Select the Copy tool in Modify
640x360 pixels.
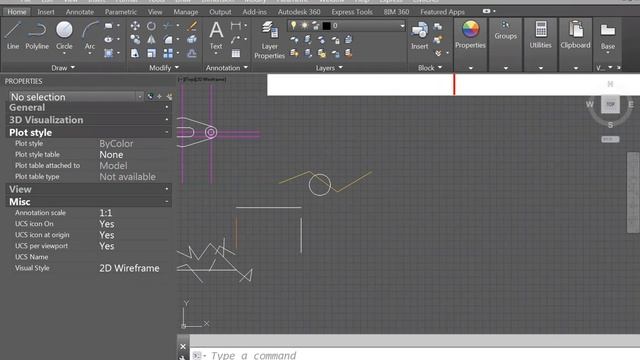pos(135,40)
